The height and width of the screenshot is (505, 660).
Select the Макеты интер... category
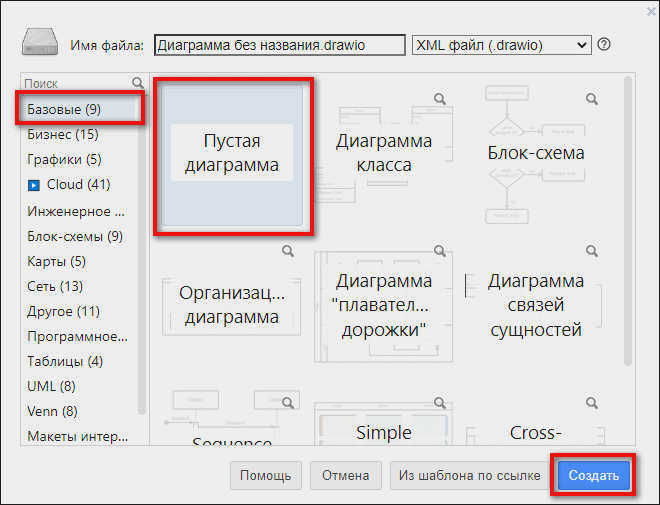coord(80,436)
